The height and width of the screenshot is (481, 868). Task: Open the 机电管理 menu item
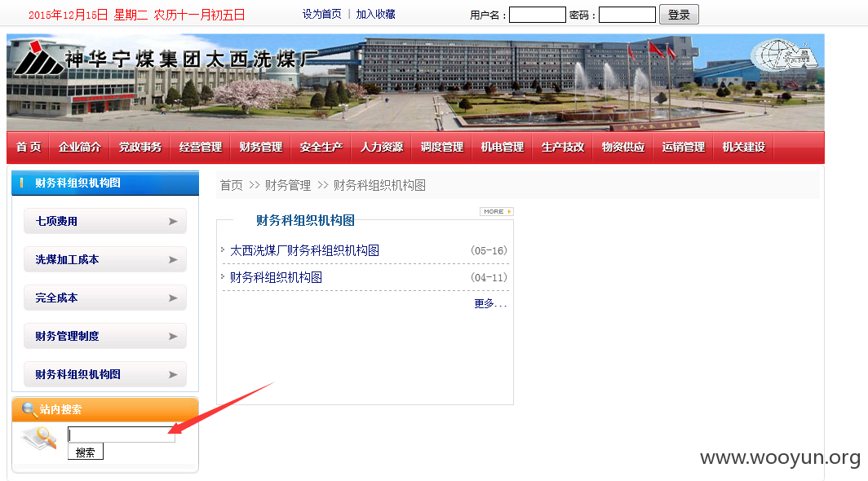click(x=502, y=148)
